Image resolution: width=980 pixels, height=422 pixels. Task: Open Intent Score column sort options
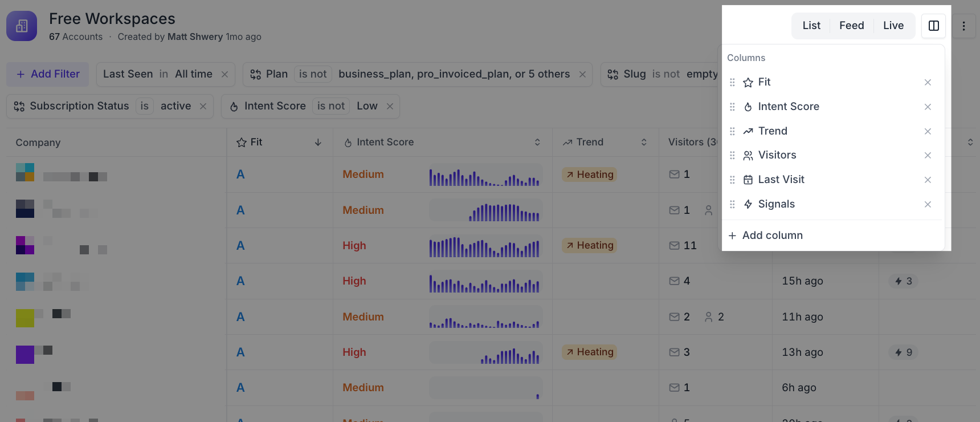(x=537, y=143)
